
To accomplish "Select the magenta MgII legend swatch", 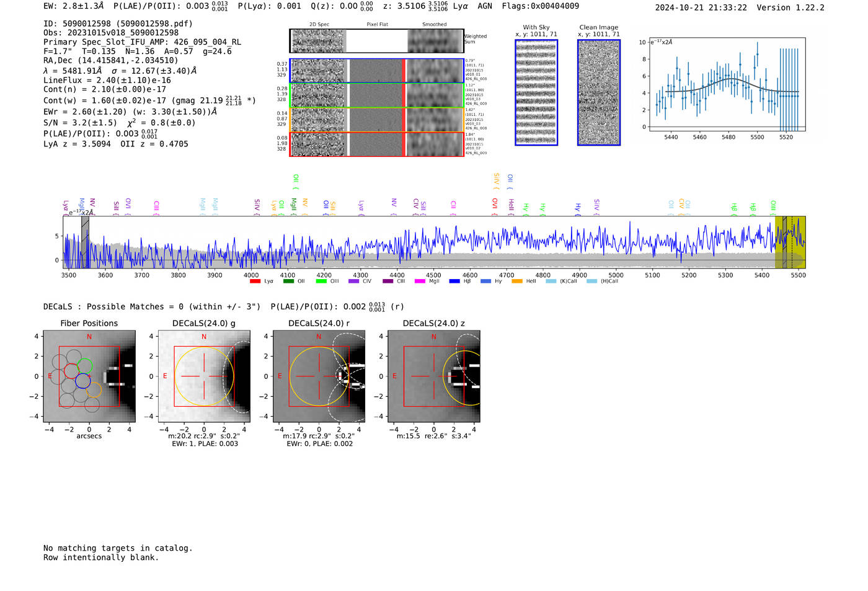I will pos(420,282).
